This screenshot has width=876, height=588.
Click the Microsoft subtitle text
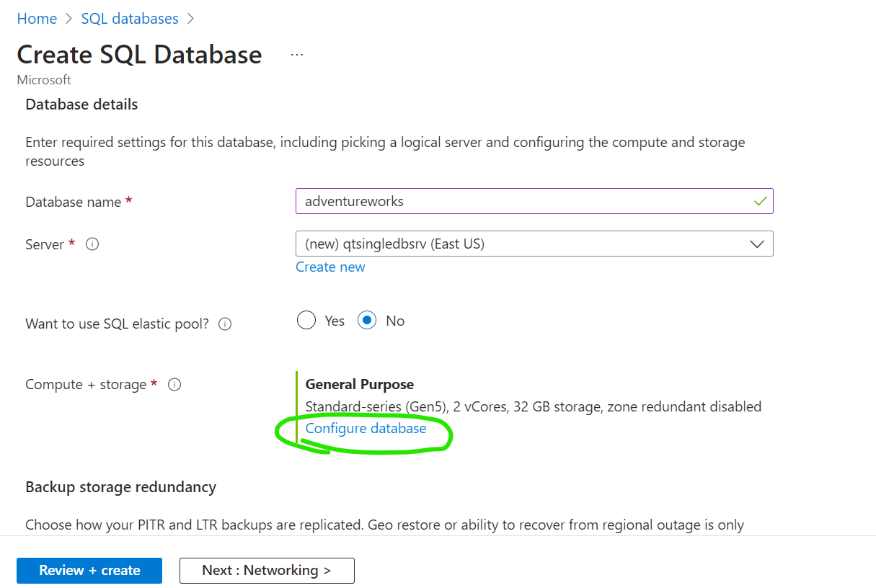[x=44, y=80]
